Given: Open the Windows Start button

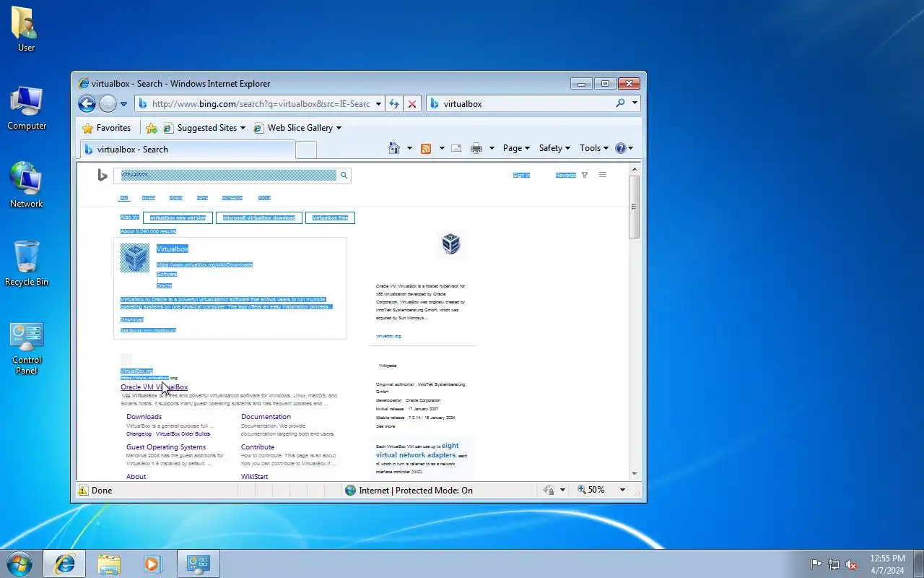Looking at the screenshot, I should [19, 564].
